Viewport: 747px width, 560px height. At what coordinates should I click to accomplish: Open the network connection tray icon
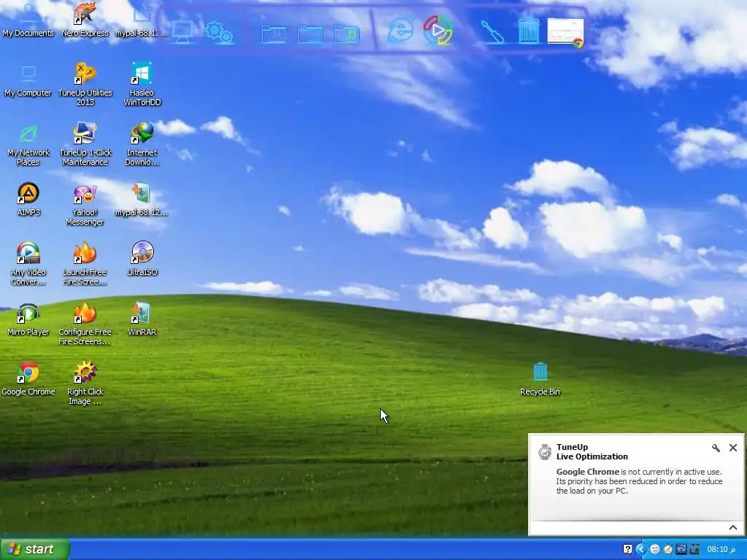click(x=694, y=549)
